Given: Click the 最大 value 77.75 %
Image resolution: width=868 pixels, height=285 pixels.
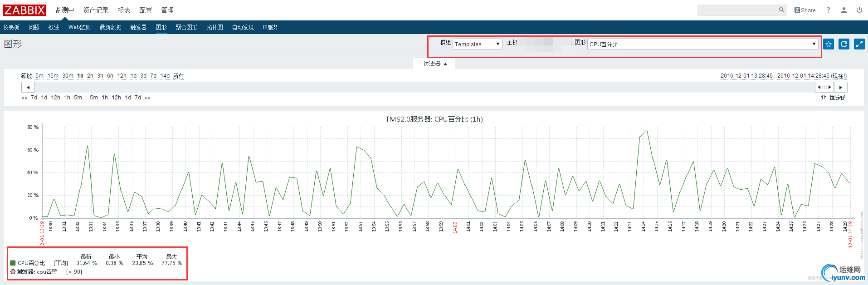Looking at the screenshot, I should coord(172,263).
